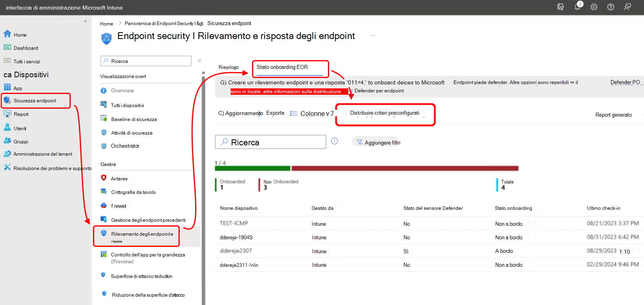Sort by Ultimo check-in column
The width and height of the screenshot is (644, 305).
[603, 208]
